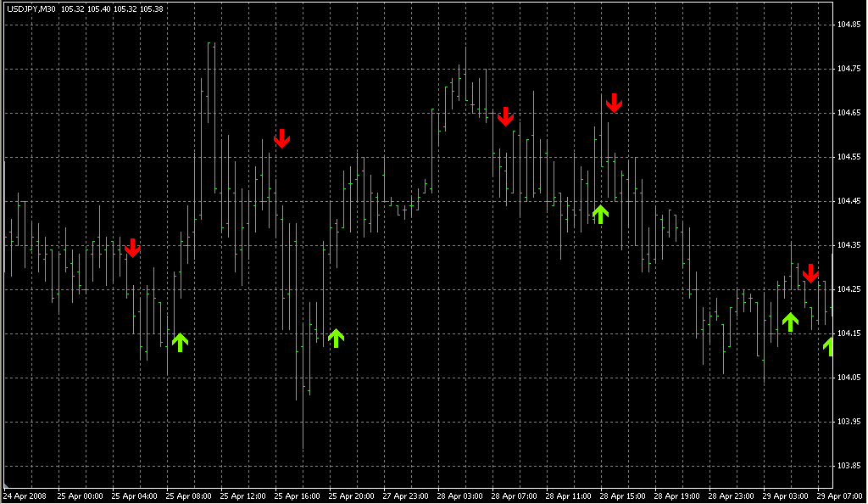Click the red sell arrow near 25 Apr 04:00

pos(132,248)
